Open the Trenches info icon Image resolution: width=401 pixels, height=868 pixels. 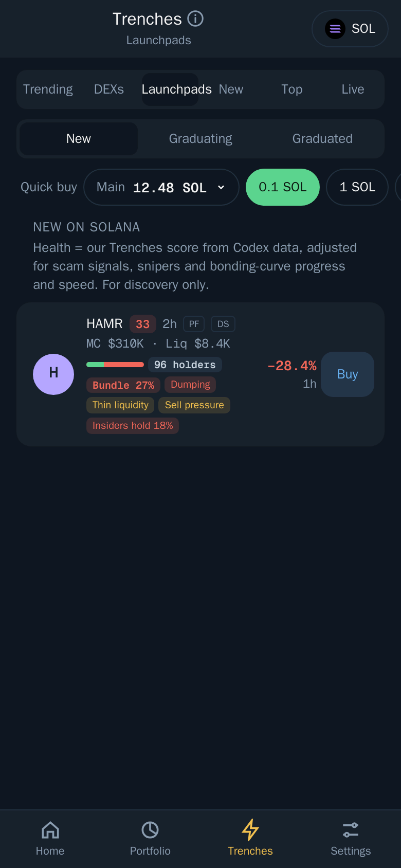tap(195, 19)
